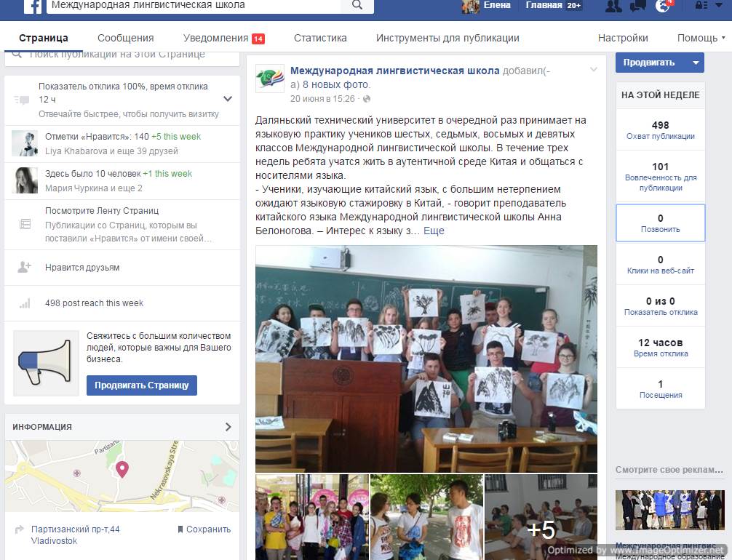
Task: Click Нравится друзьям row
Action: [x=122, y=268]
